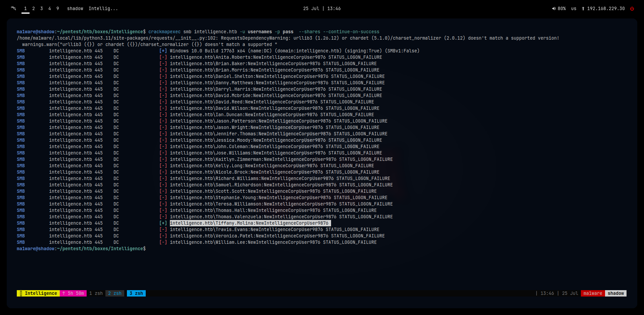Click the Jason.Patterson logon failure line
This screenshot has height=315, width=644.
(279, 121)
